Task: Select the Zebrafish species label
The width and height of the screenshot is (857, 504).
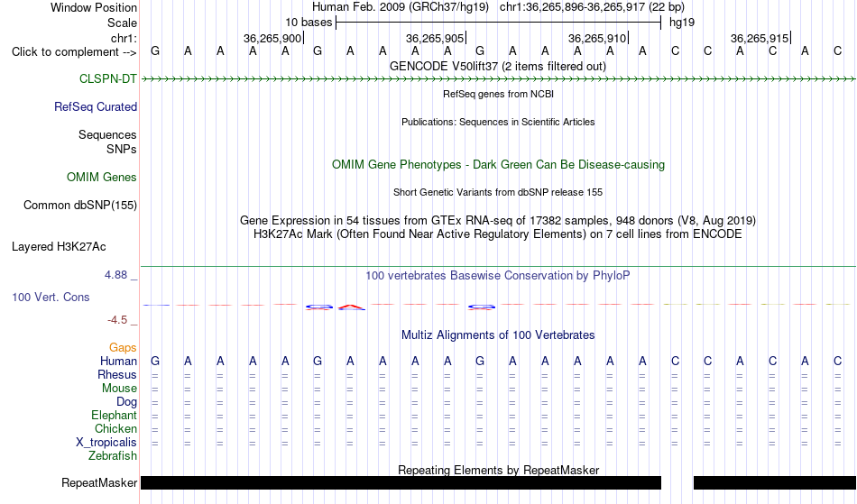Action: tap(113, 456)
